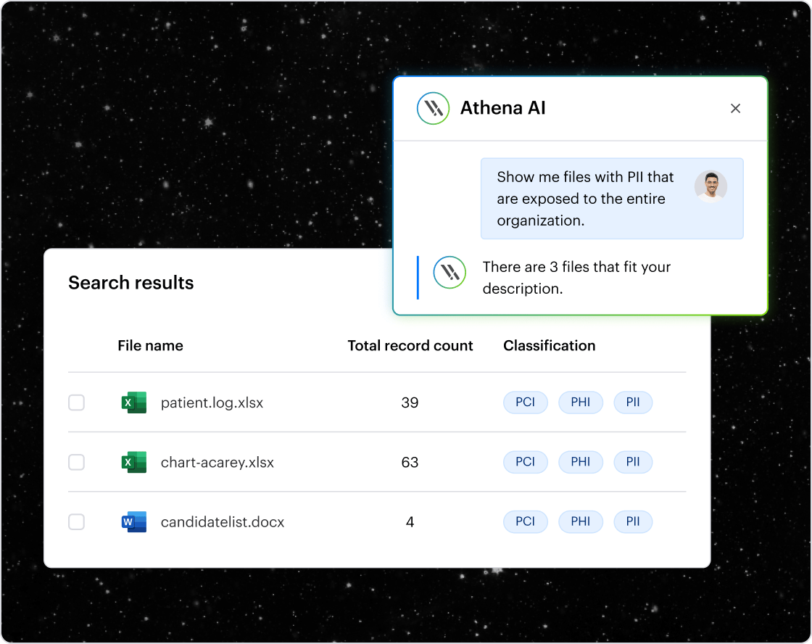
Task: Select the checkbox beside chart-acarey.xlsx
Action: (76, 462)
